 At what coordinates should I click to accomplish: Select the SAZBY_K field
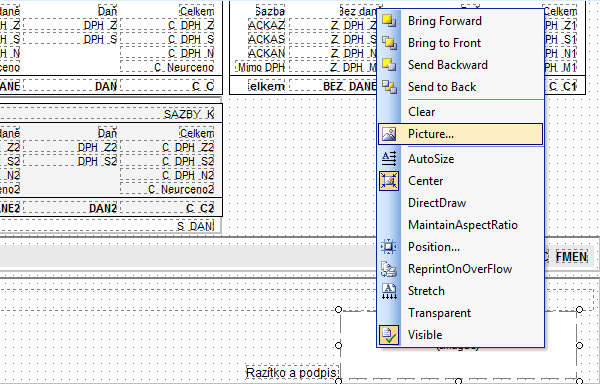[x=189, y=114]
